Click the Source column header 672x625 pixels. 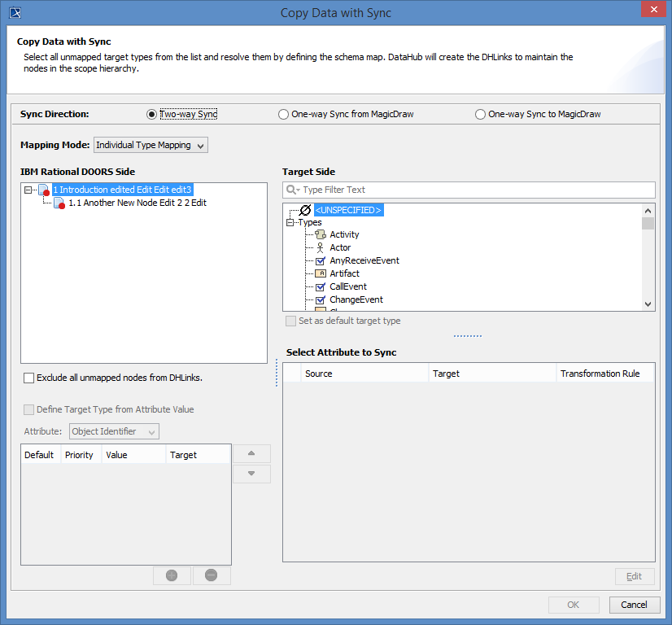pos(364,374)
